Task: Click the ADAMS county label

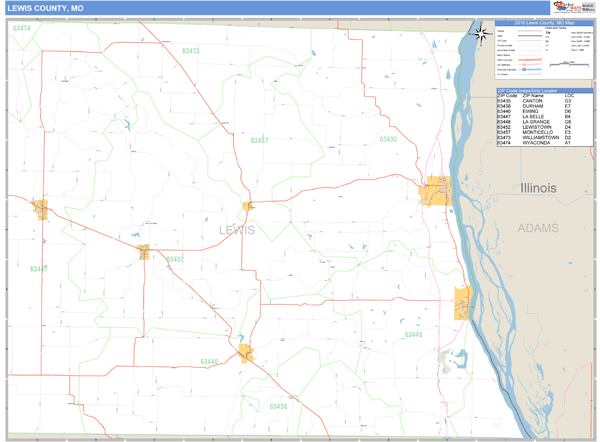Action: tap(538, 228)
